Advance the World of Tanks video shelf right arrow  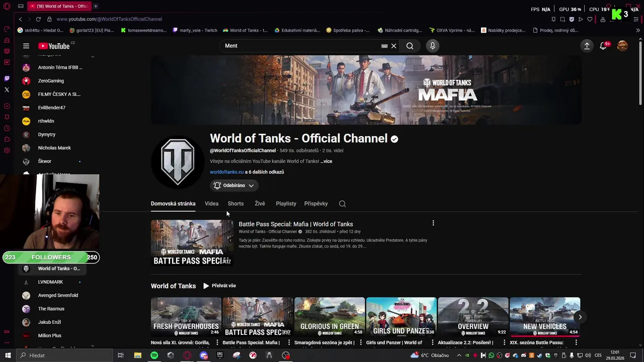coord(580,317)
